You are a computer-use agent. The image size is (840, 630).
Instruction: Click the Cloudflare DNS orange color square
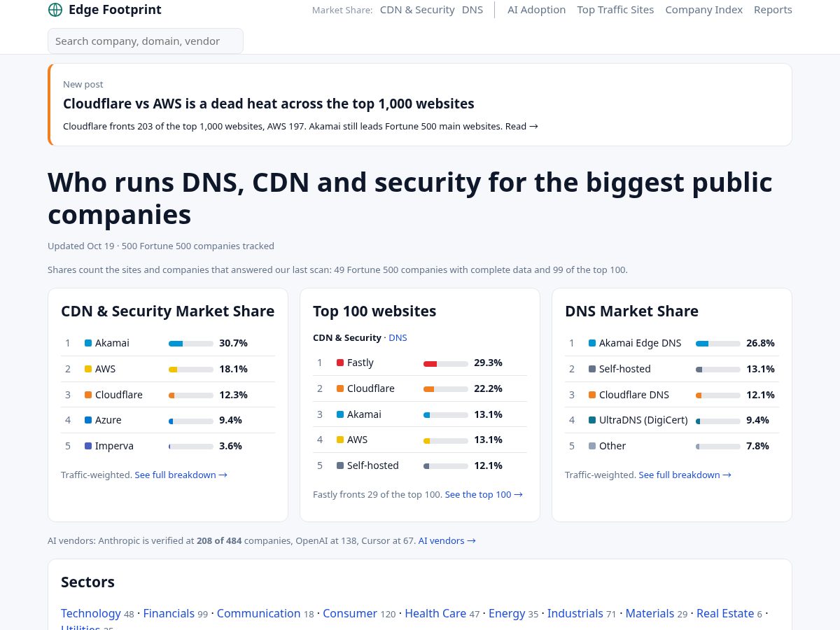click(592, 395)
